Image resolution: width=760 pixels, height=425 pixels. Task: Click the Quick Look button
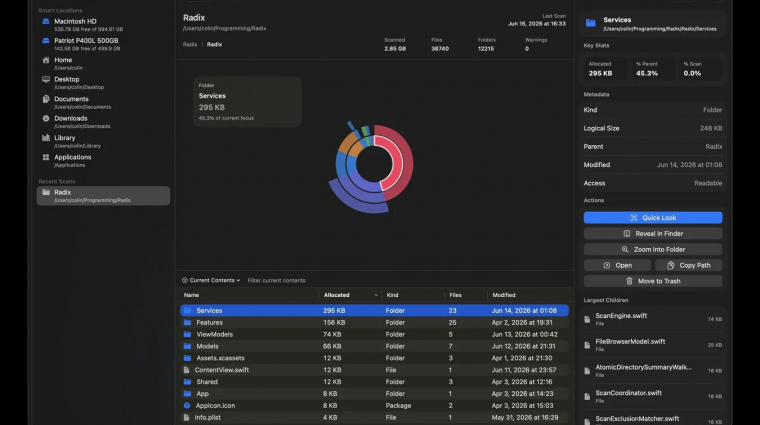652,218
